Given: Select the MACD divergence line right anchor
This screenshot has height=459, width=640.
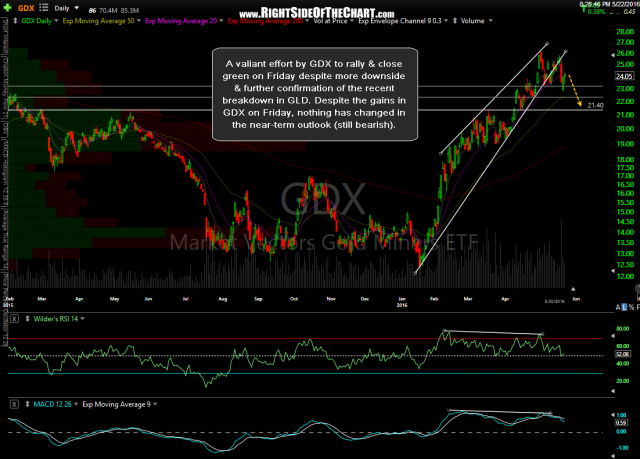Looking at the screenshot, I should [x=551, y=413].
